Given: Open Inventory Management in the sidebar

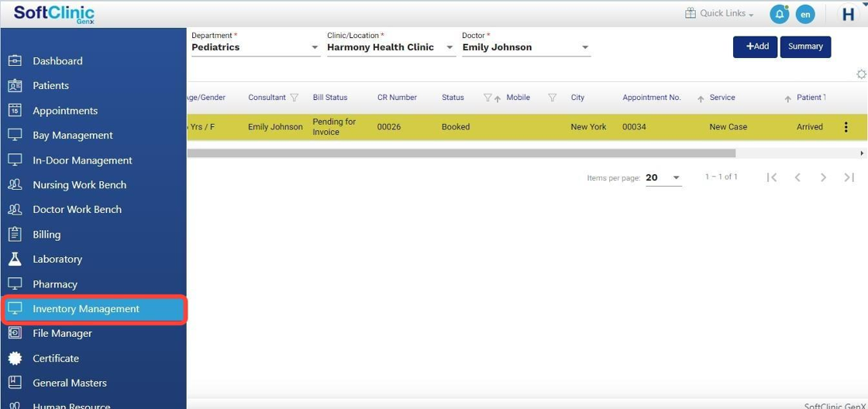Looking at the screenshot, I should point(86,308).
